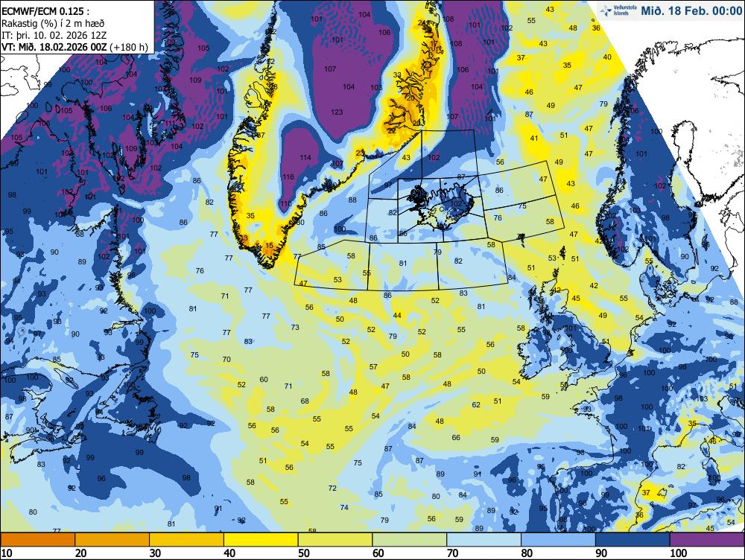Viewport: 745px width, 560px height.
Task: Click the '116' humidity value over Greenland
Action: click(x=288, y=177)
